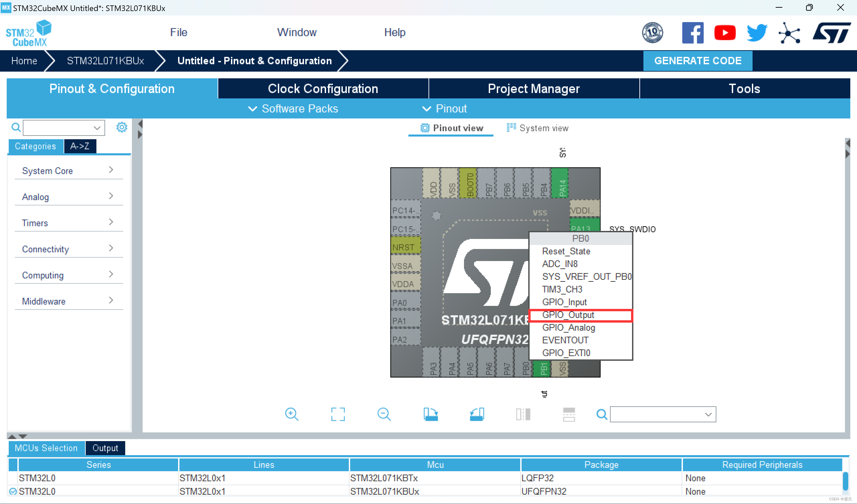Choose GPIO_Output in the PB0 menu

[x=568, y=315]
